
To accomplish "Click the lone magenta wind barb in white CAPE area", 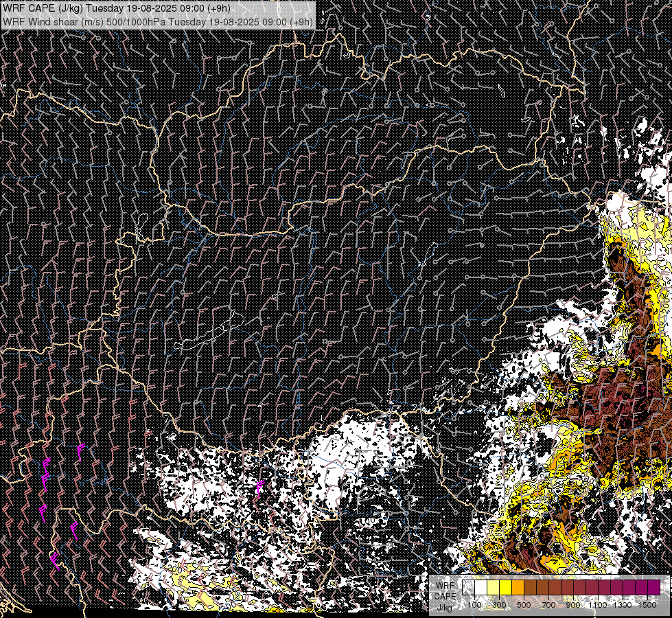I will [x=259, y=488].
